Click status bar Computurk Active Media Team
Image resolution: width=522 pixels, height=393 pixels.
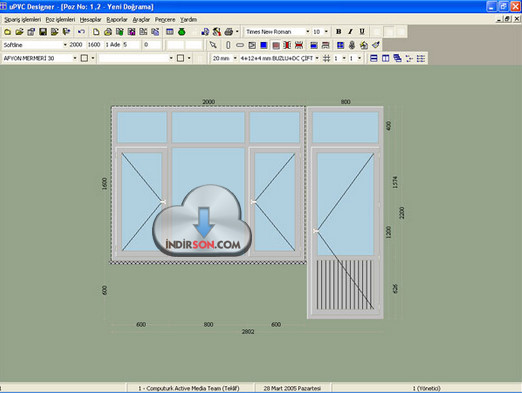point(189,388)
